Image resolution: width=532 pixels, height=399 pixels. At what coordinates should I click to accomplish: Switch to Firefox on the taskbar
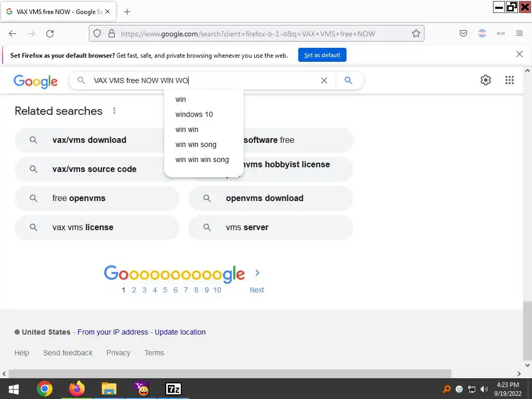tap(77, 389)
